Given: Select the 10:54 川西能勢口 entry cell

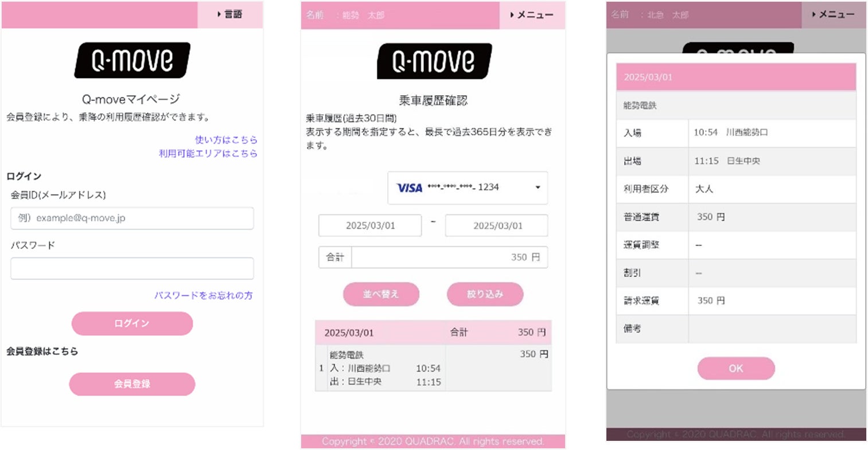Looking at the screenshot, I should pyautogui.click(x=772, y=132).
